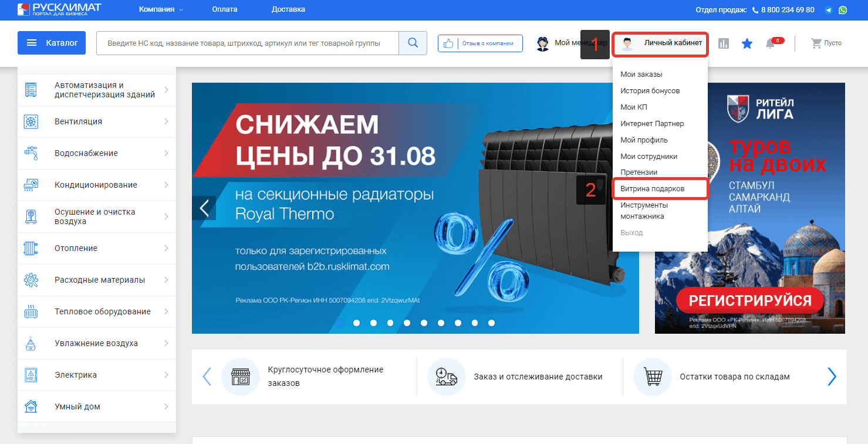Click the Air conditioning category icon
Viewport: 868px width, 444px height.
tap(31, 185)
